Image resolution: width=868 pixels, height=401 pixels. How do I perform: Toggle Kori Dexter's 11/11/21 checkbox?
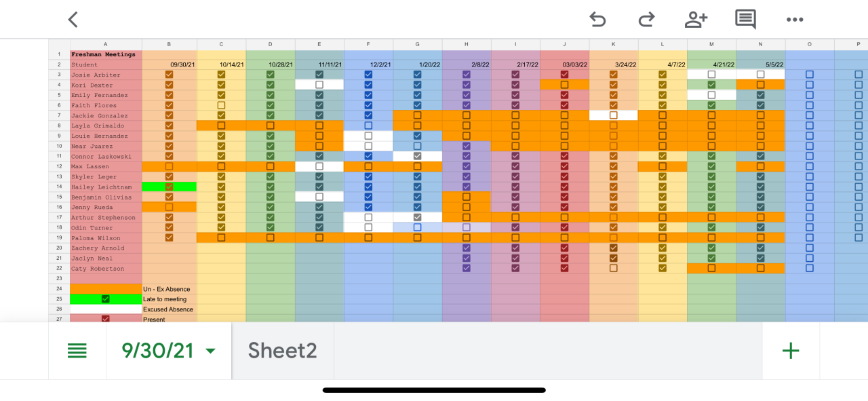pyautogui.click(x=319, y=85)
